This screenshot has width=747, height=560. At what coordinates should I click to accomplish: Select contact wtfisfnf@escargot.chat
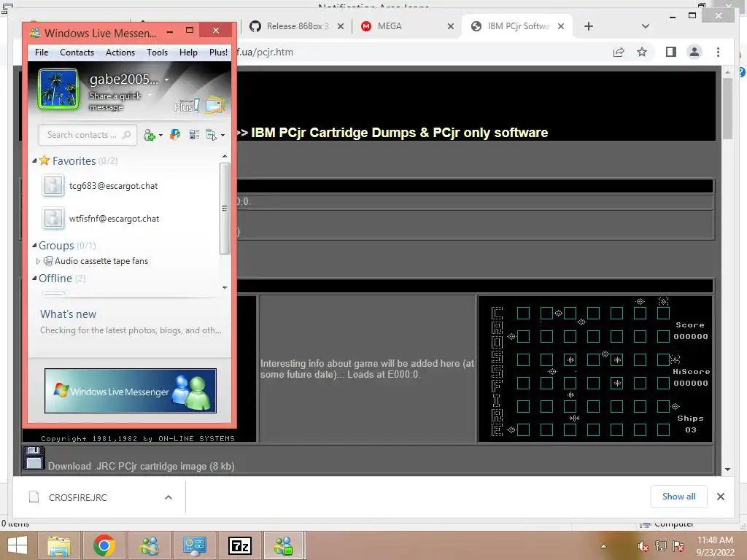click(114, 219)
